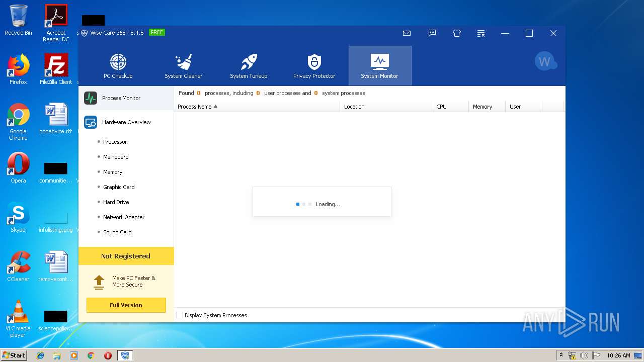Click the Not Registered banner
Screen dimensions: 644x362
(126, 256)
